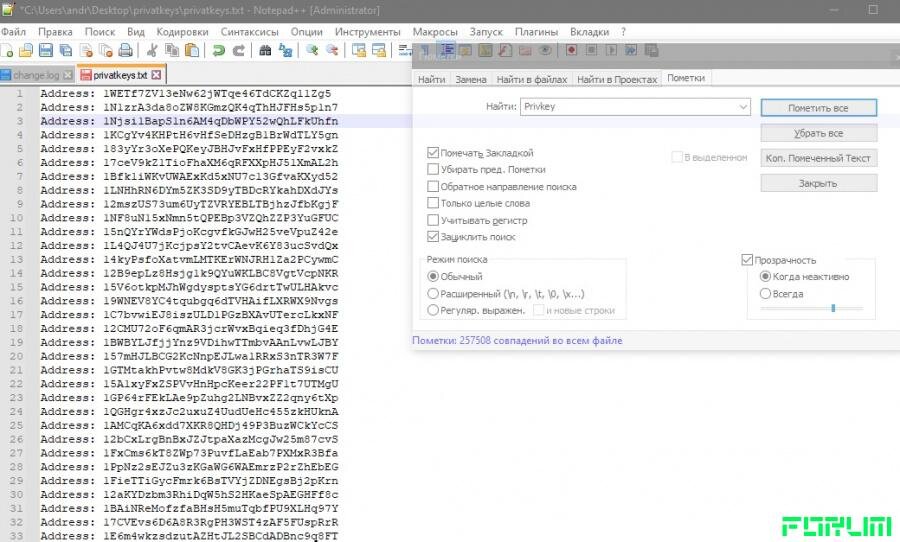Click the Close document toolbar icon
This screenshot has height=542, width=900.
pos(86,51)
